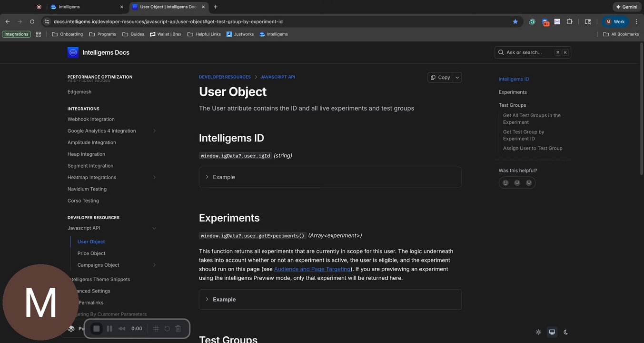Open the Grammarly extension icon

click(532, 21)
